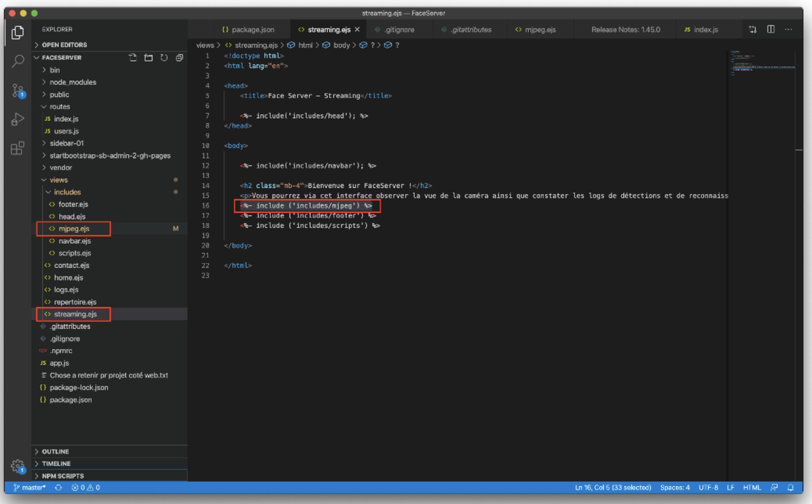Image resolution: width=812 pixels, height=504 pixels.
Task: Open notifications bell in status bar
Action: point(790,488)
